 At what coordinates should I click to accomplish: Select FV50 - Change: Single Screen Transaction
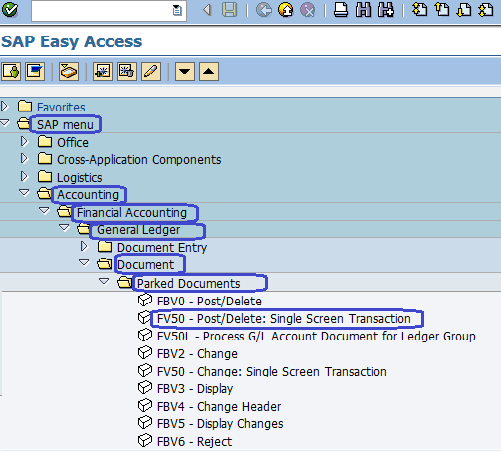click(272, 372)
